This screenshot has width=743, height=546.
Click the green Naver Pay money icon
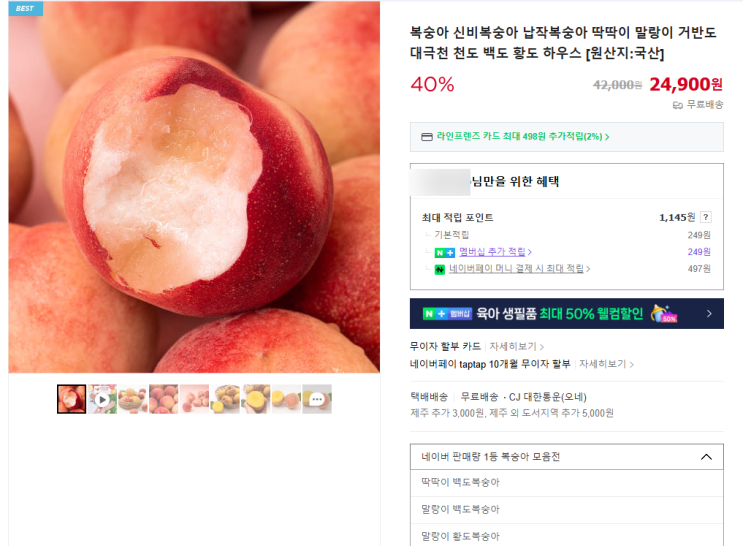(x=440, y=270)
